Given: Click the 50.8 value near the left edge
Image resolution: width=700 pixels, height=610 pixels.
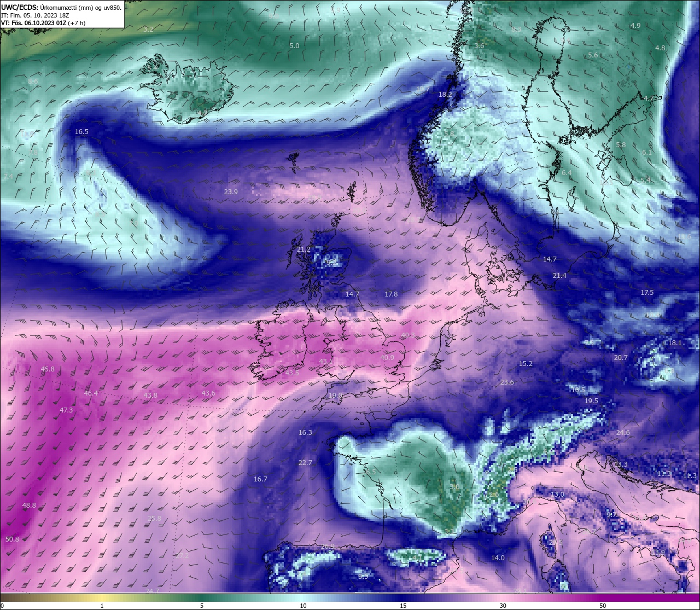Looking at the screenshot, I should click(12, 539).
